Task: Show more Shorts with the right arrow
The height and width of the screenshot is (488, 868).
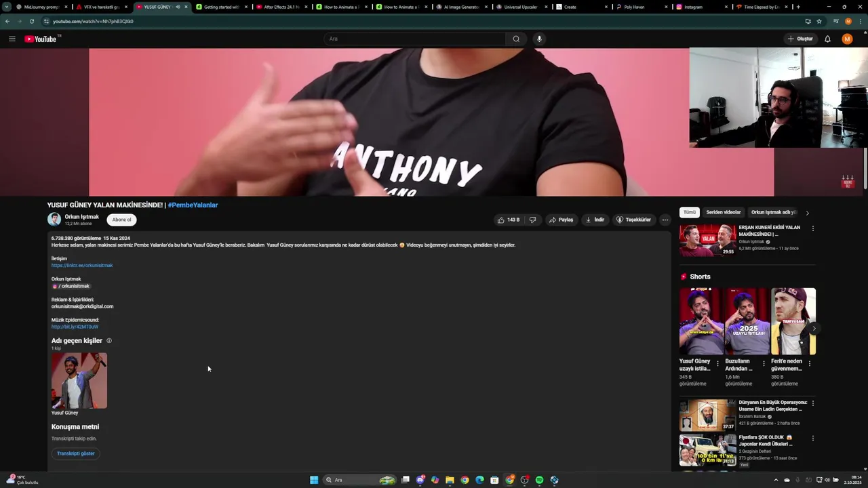Action: tap(814, 329)
